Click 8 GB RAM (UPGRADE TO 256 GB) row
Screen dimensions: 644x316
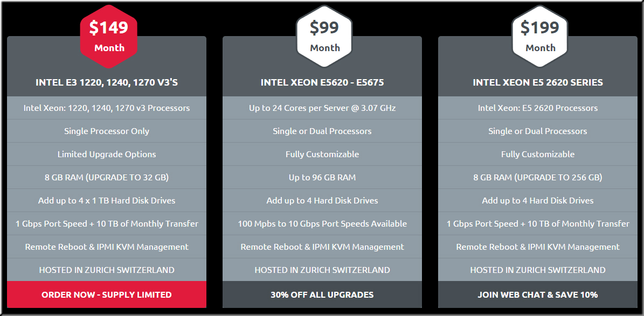pos(538,177)
